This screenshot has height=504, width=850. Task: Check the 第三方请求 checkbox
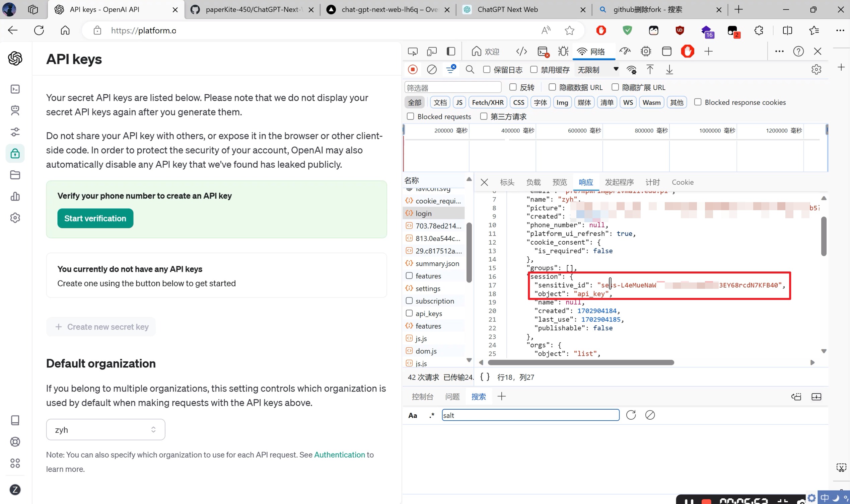(484, 116)
